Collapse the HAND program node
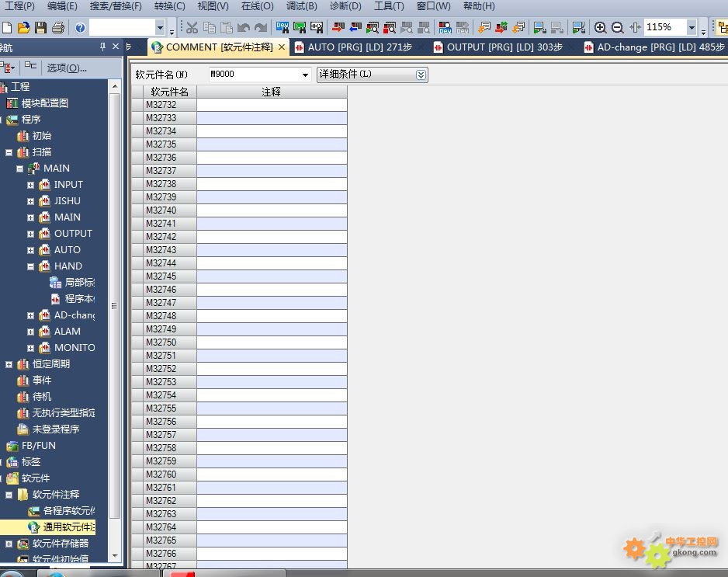 [30, 266]
